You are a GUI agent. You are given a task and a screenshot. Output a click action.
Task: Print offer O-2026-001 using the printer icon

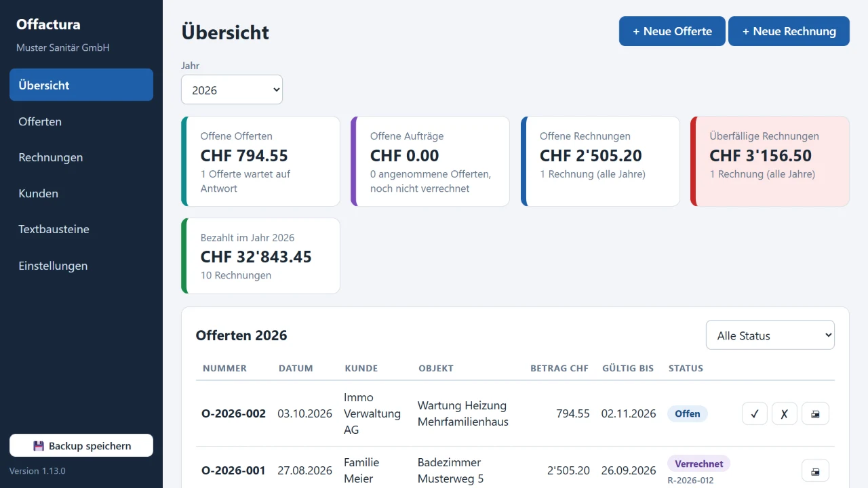coord(815,470)
